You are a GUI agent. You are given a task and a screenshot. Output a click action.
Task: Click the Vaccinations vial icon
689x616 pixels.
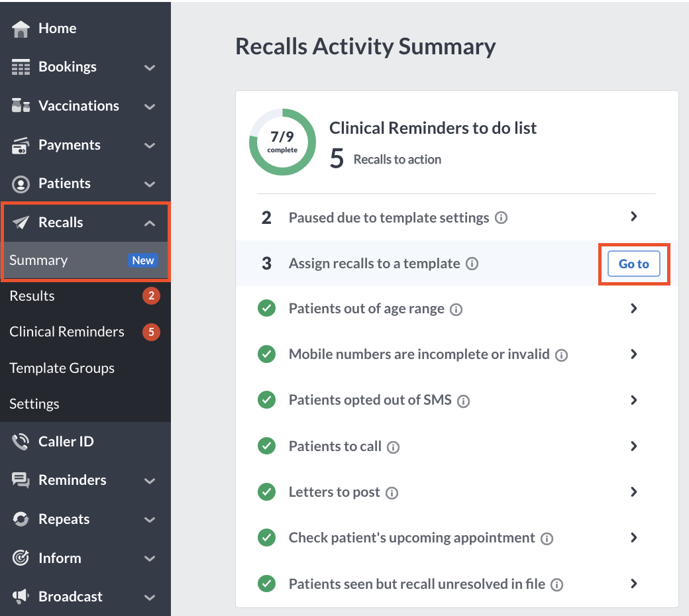21,105
